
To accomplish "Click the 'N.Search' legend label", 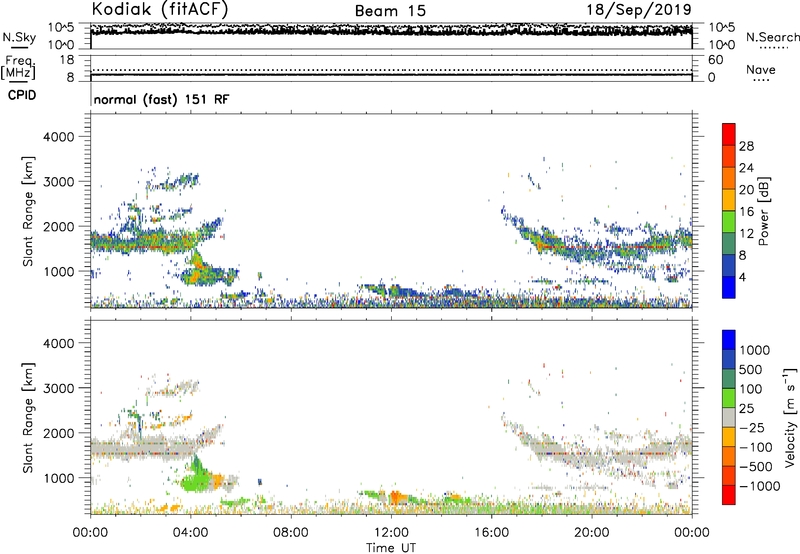I will click(772, 37).
